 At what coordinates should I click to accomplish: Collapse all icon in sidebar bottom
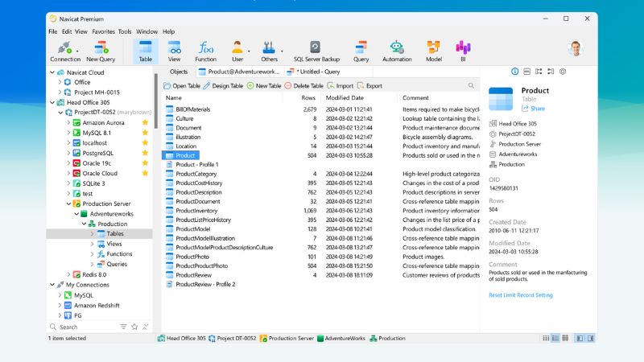146,327
